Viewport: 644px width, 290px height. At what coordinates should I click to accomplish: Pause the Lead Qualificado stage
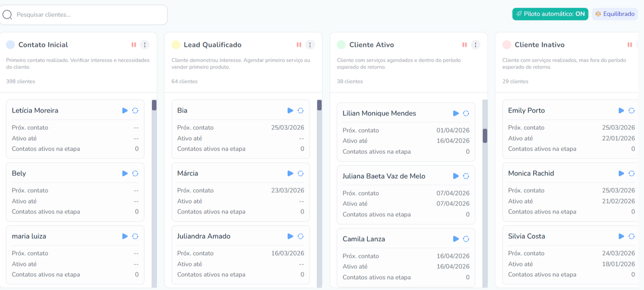tap(299, 44)
